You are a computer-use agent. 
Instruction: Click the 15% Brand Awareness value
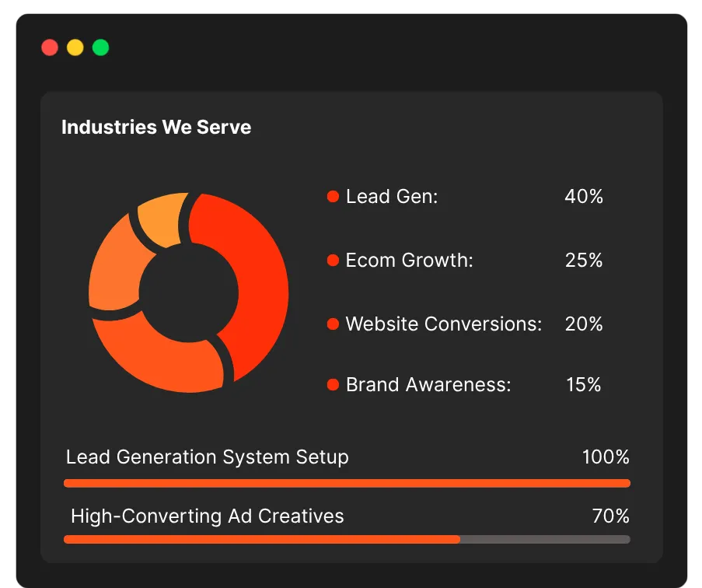click(x=584, y=385)
